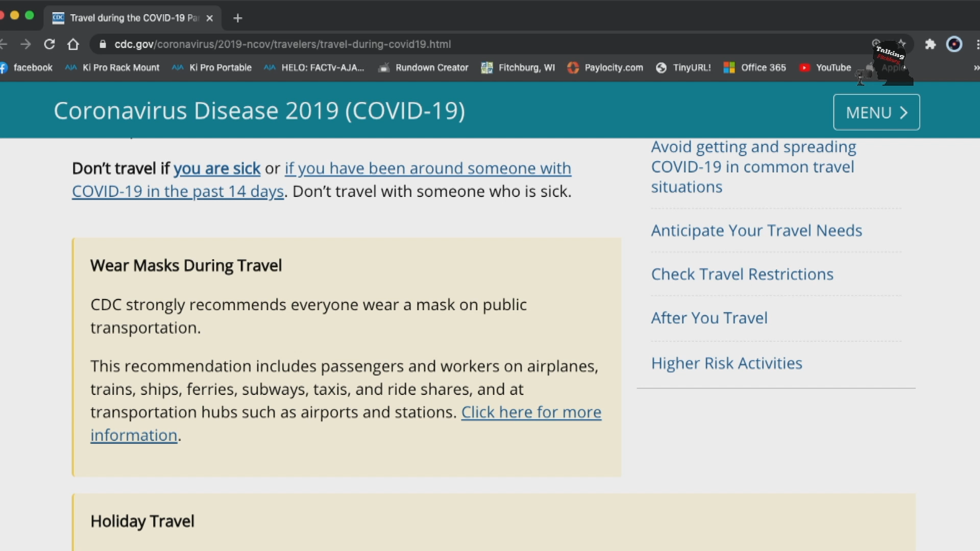Open the TinyURL! bookmark
Screen dimensions: 980x551
pos(693,67)
